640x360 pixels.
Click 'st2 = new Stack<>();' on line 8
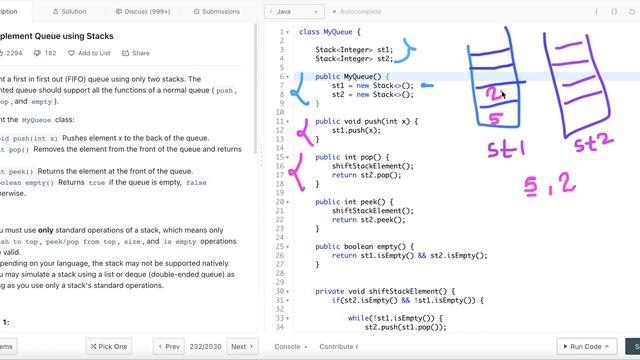point(373,95)
